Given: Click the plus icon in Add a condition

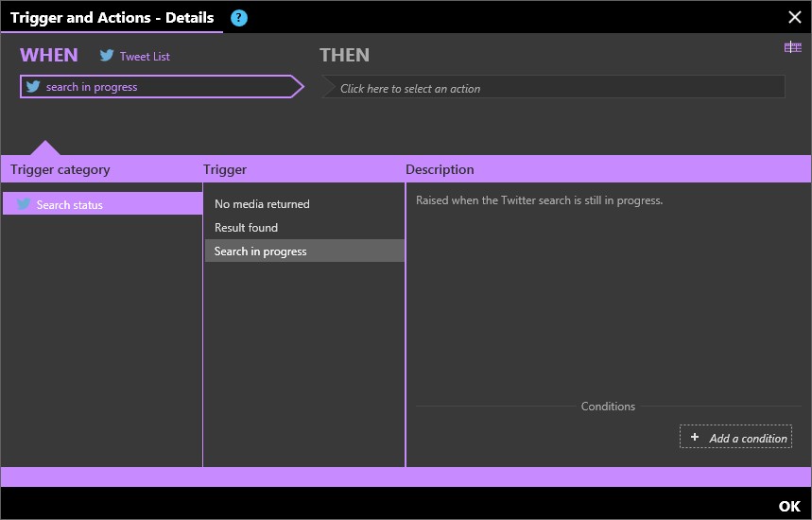Looking at the screenshot, I should pos(695,437).
